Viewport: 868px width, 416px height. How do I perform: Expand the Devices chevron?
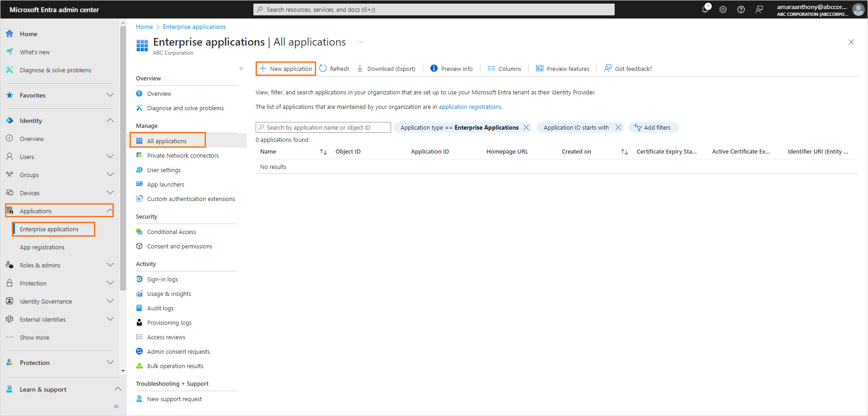[x=110, y=192]
